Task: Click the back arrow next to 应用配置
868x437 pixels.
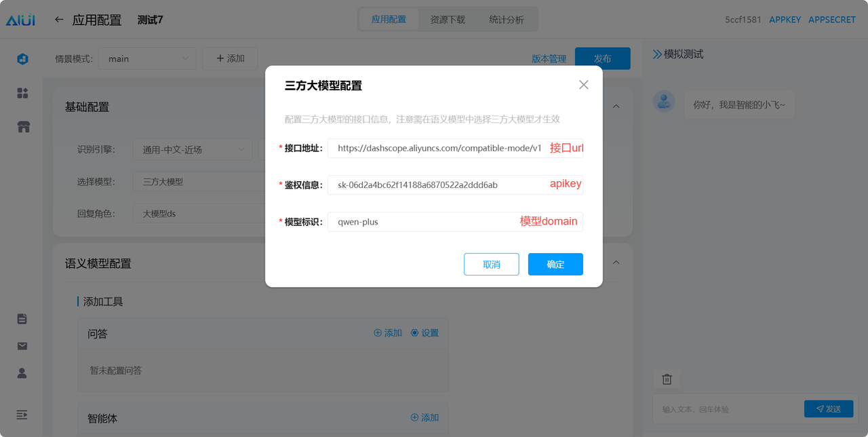Action: [x=59, y=20]
